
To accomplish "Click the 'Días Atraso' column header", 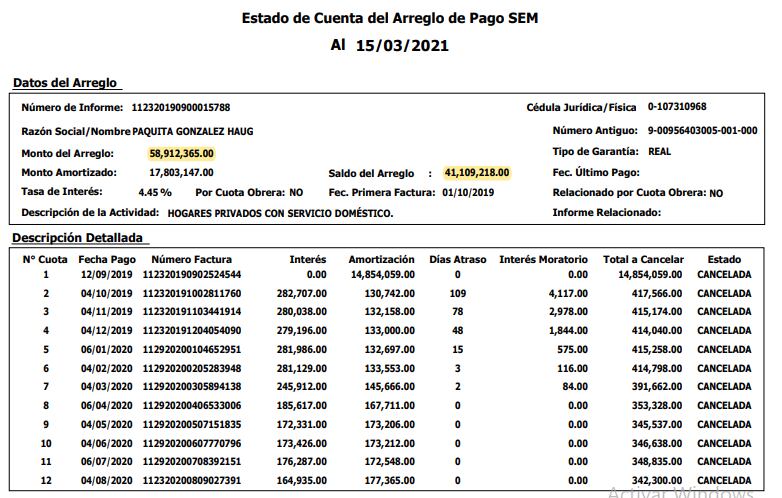I will tap(458, 259).
